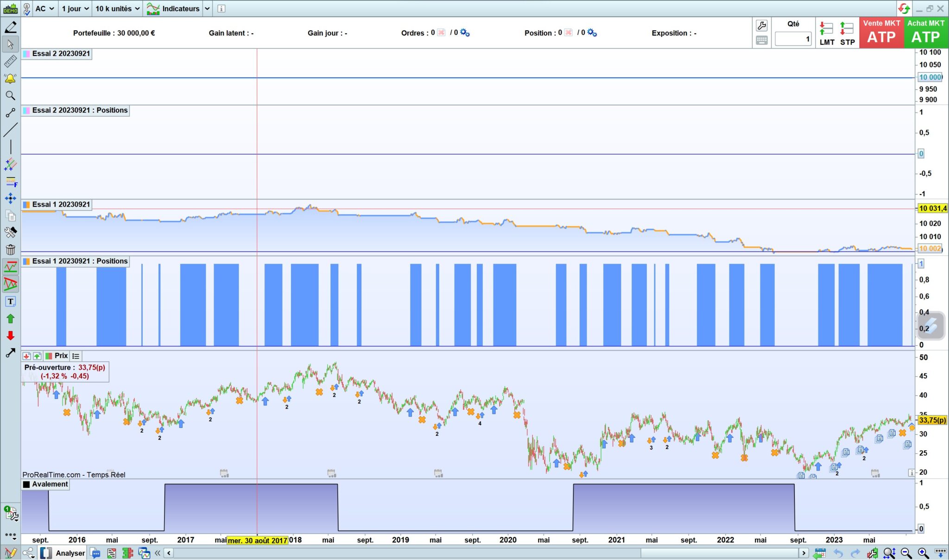The image size is (949, 560).
Task: Select the ruler measurement tool
Action: pos(10,61)
